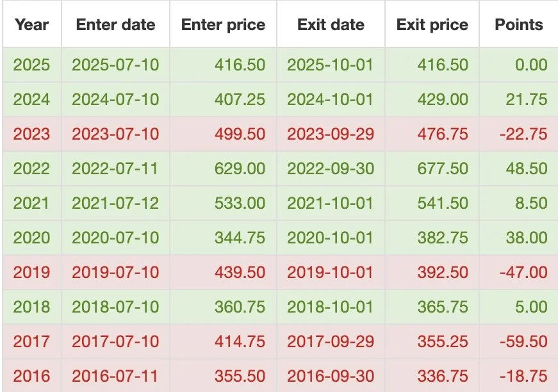Viewport: 558px width, 392px height.
Task: Click the Enter date column header
Action: point(116,25)
